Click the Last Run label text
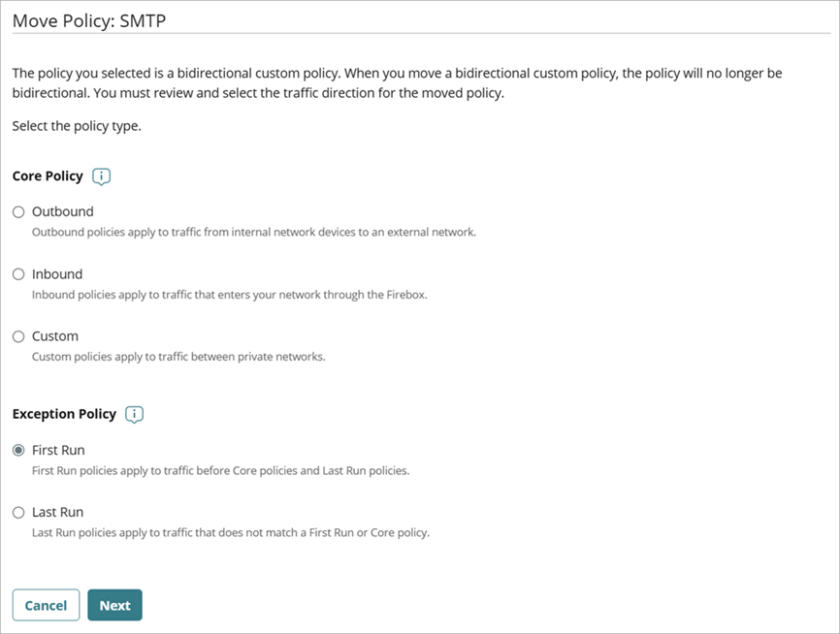Screen dimensions: 840x634 click(59, 512)
